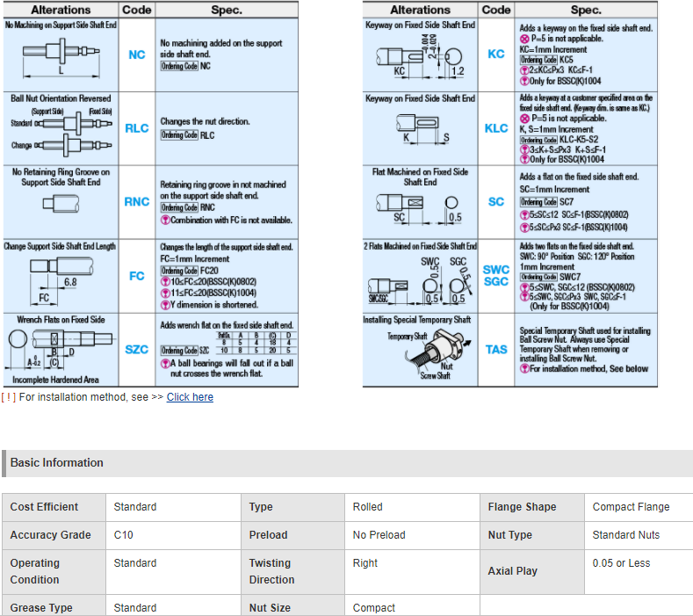Click the right table 'Spec.' column header

(x=586, y=10)
